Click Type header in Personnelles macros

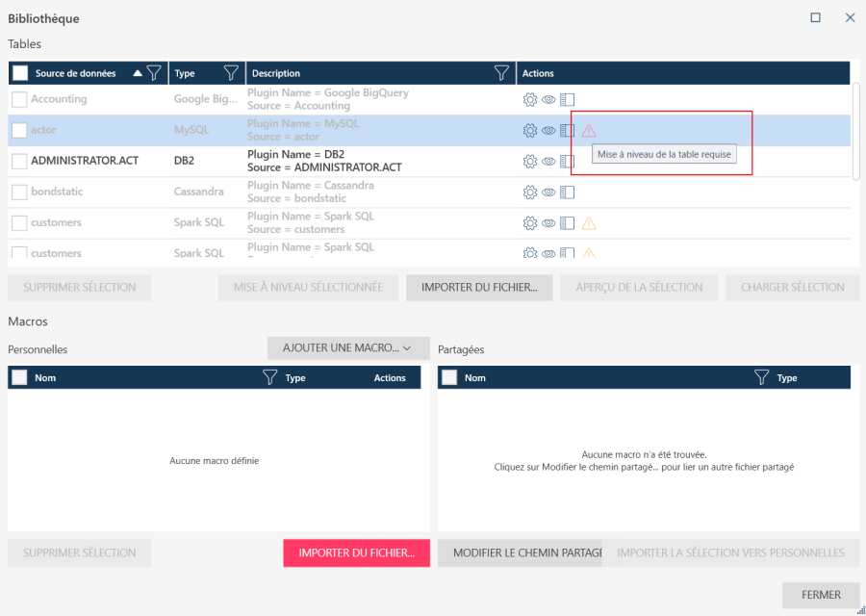pos(295,378)
